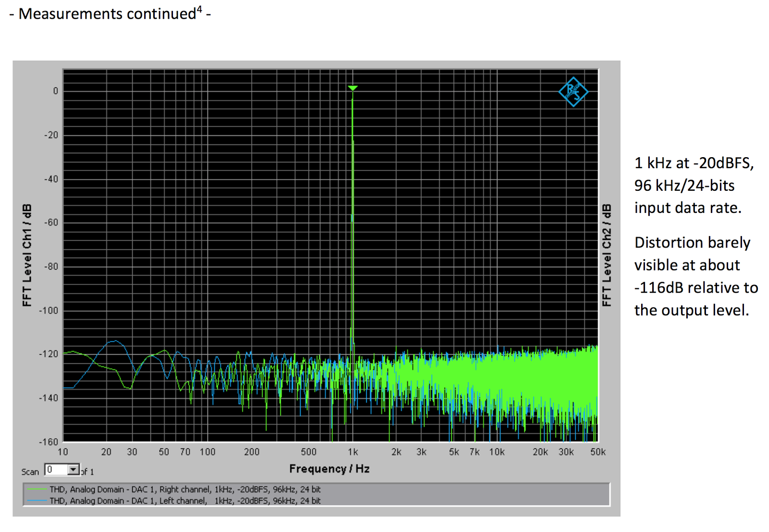Click the Scan number field showing 0
Viewport: 769px width, 532px height.
point(56,470)
